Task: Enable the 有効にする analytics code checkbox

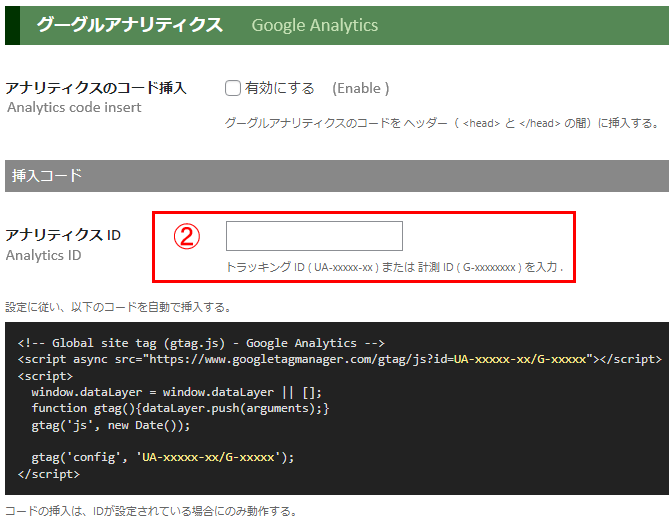Action: (233, 88)
